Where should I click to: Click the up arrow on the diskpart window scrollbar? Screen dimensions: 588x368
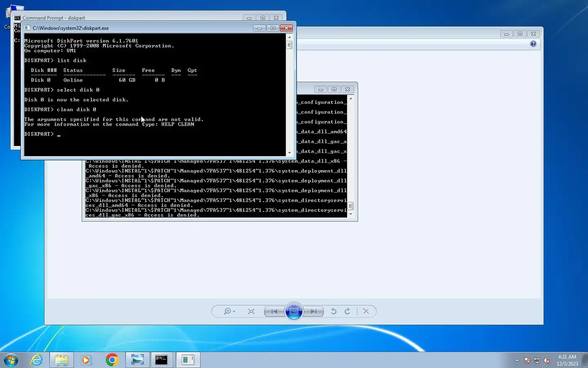coord(290,37)
